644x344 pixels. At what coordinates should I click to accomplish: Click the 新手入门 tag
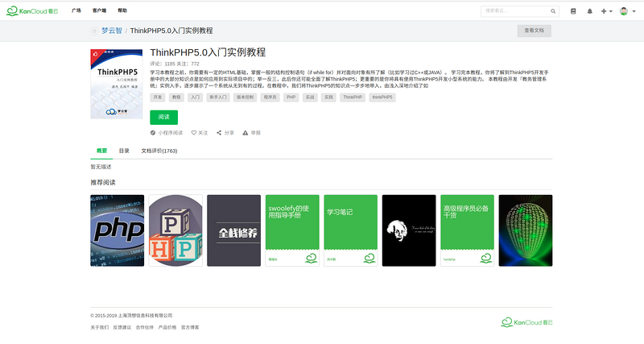click(x=218, y=97)
